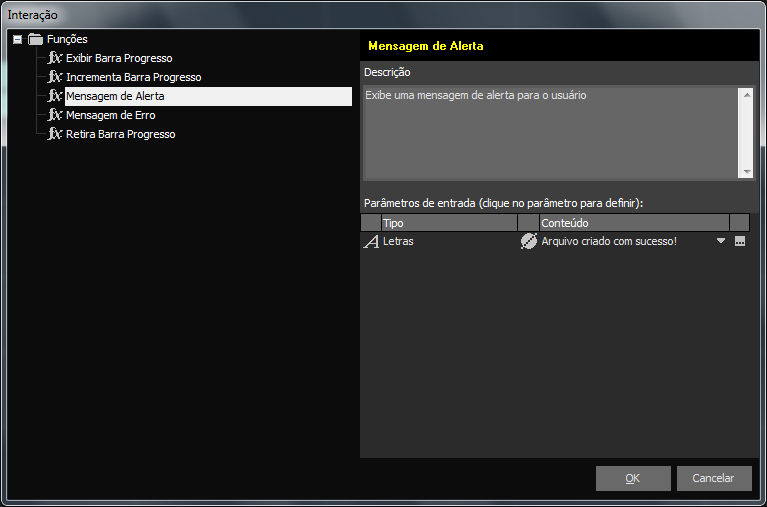The width and height of the screenshot is (767, 507).
Task: Click the fx icon beside Incrementa Barra Progresso
Action: [55, 77]
